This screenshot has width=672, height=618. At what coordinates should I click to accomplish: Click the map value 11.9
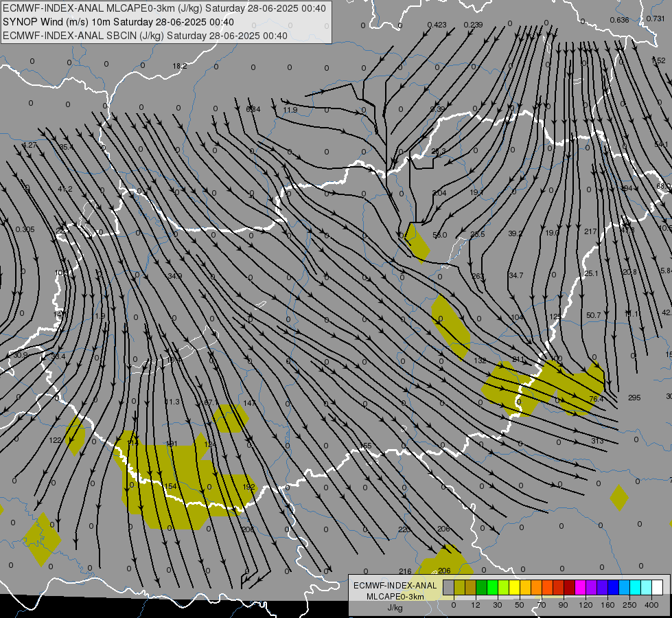pos(290,110)
